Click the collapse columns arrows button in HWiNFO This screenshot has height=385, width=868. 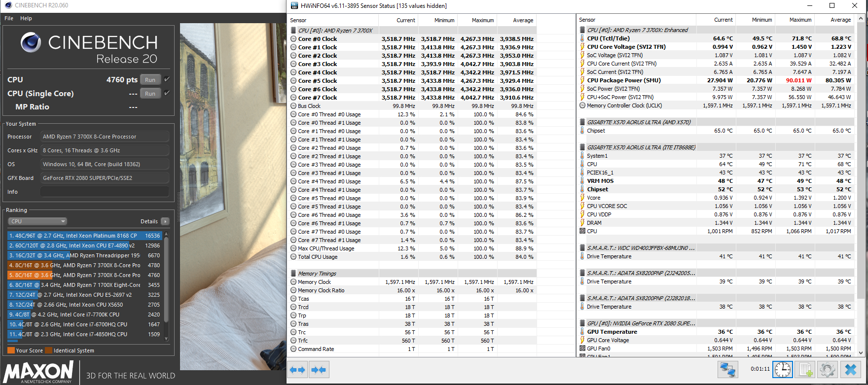pos(319,370)
